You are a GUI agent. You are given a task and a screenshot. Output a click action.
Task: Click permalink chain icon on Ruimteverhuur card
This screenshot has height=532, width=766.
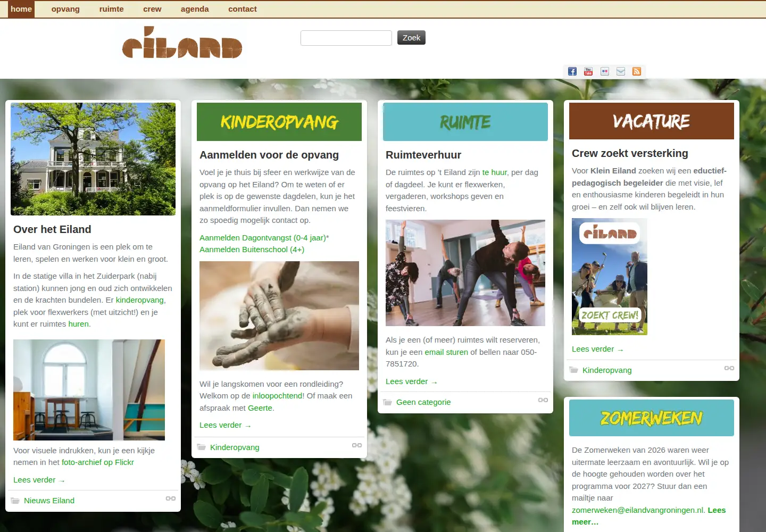click(x=543, y=400)
